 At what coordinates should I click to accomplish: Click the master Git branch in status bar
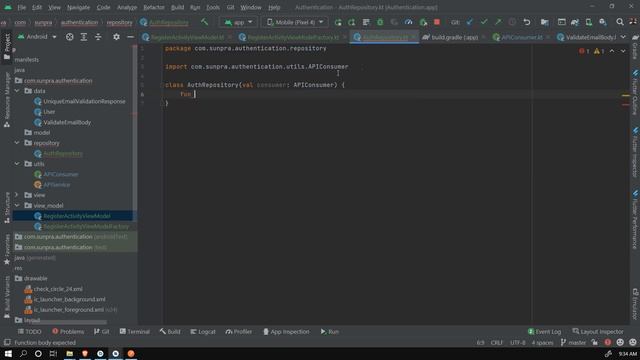point(573,342)
